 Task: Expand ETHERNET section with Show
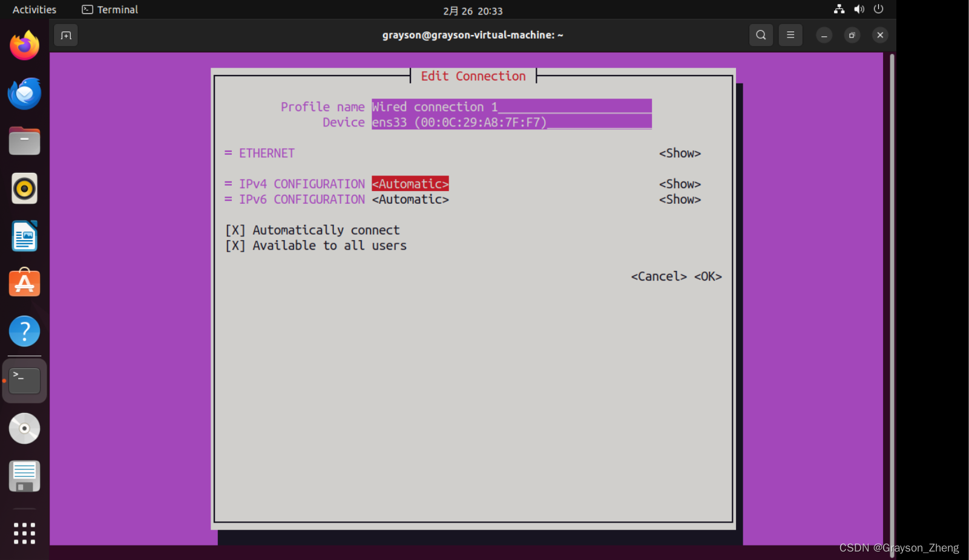pos(680,154)
